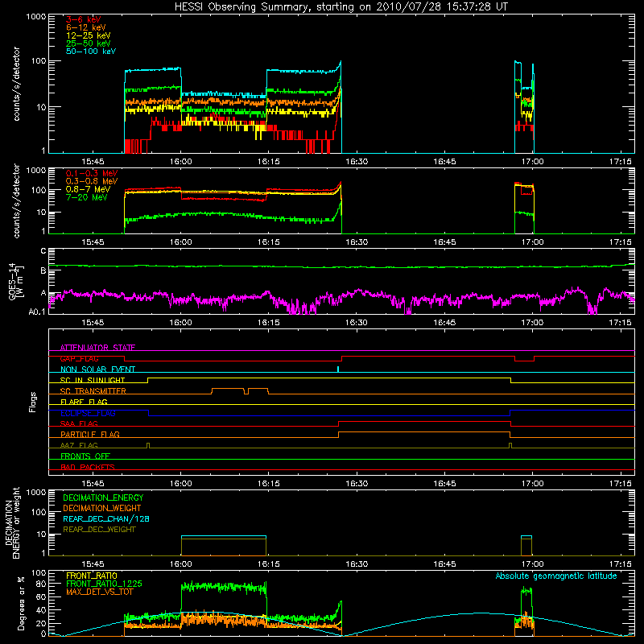Click the top panel 17:00 tick label
Image resolution: width=644 pixels, height=644 pixels.
(532, 162)
